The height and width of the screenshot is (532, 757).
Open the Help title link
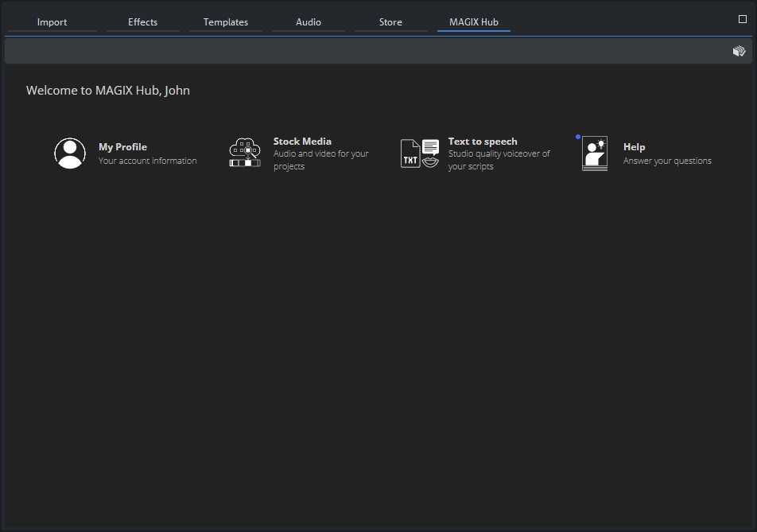634,147
